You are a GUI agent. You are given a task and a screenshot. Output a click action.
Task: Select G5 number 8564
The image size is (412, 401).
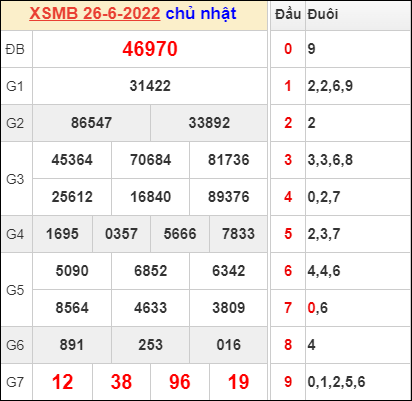tap(72, 308)
